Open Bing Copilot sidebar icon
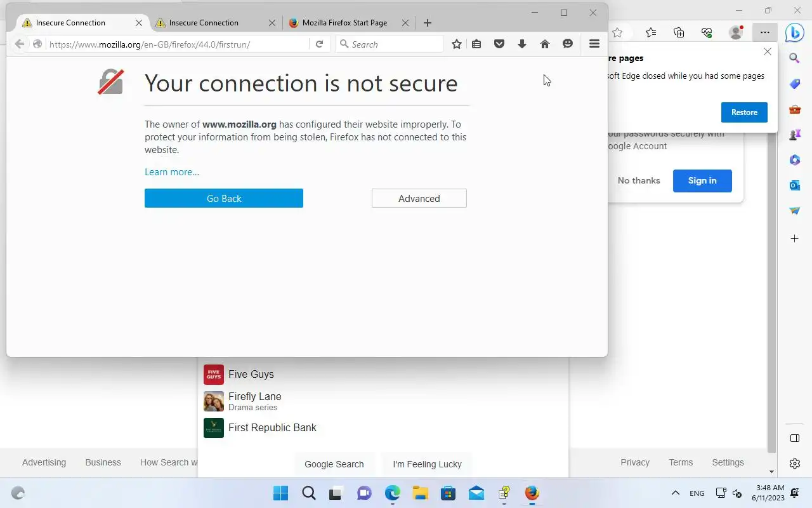The image size is (812, 508). [794, 32]
